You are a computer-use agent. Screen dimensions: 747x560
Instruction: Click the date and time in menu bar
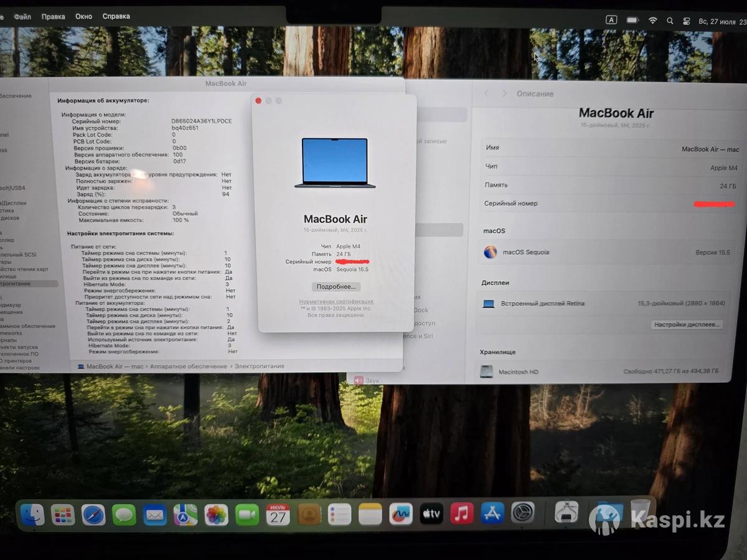tap(723, 21)
